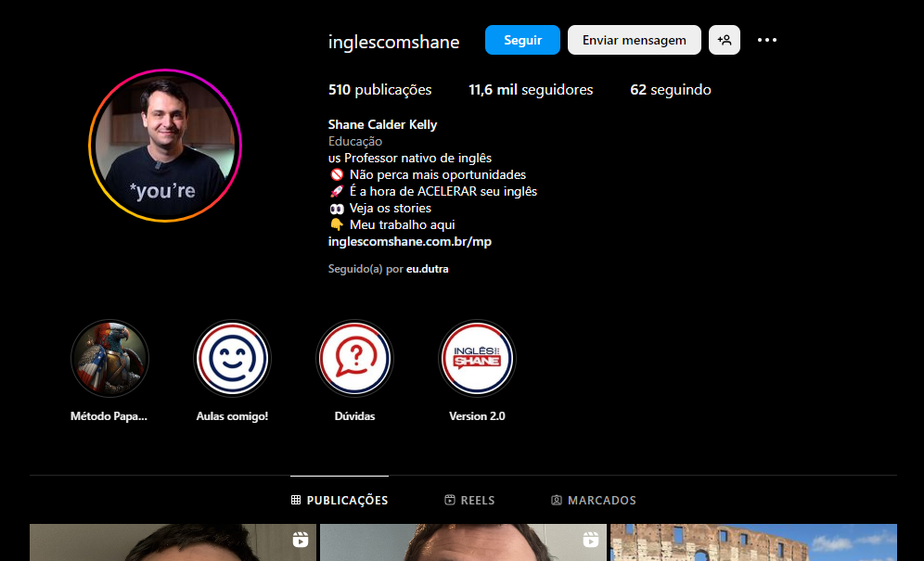Screen dimensions: 924x561
Task: Click the inglescomshane username heading
Action: point(393,42)
